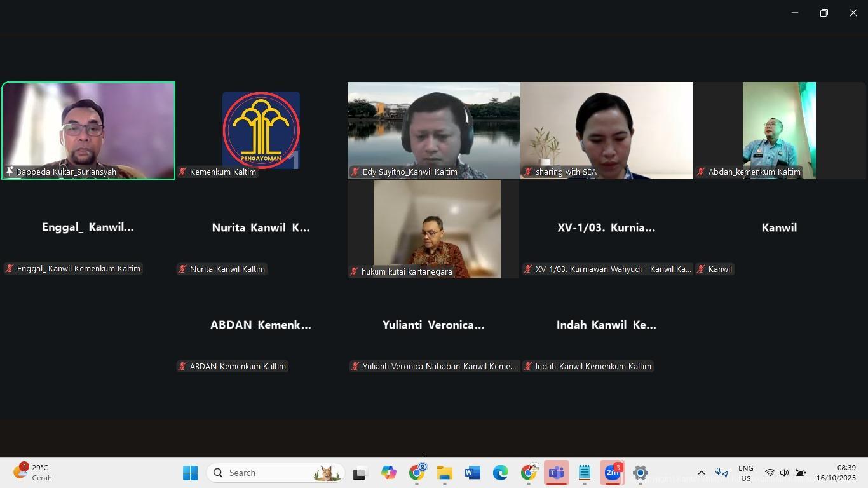Open Microsoft Edge from the taskbar
The height and width of the screenshot is (488, 868).
[x=501, y=473]
